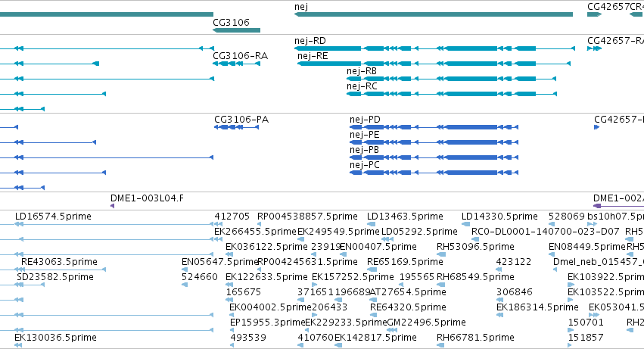644x349 pixels.
Task: Click the DME1-003L04.F feature label
Action: coord(147,198)
